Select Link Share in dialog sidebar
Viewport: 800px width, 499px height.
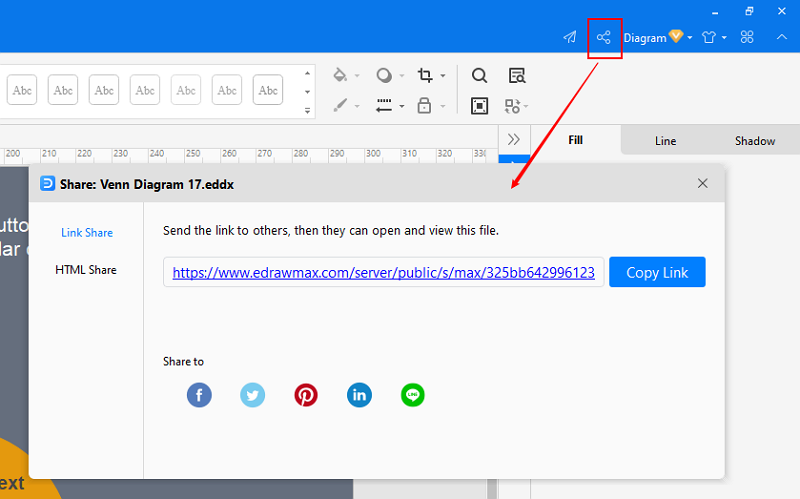(x=87, y=233)
